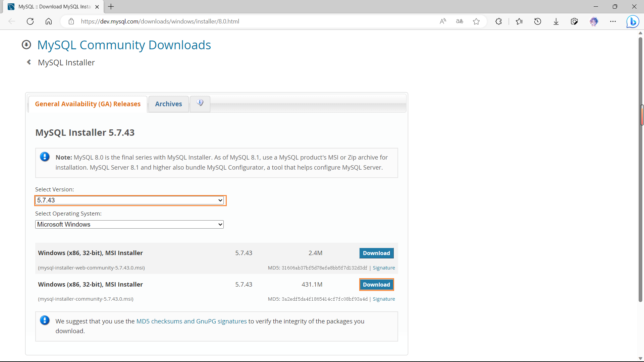
Task: Open browser extensions puzzle icon
Action: (x=498, y=21)
